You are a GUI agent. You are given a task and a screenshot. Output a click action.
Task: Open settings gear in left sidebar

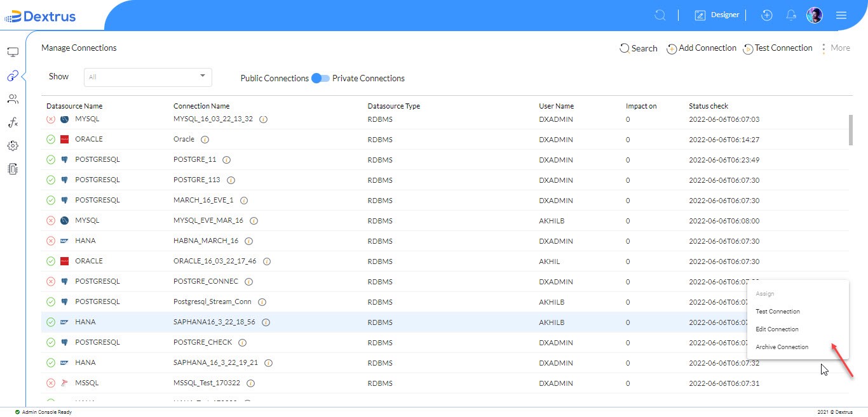pyautogui.click(x=13, y=146)
